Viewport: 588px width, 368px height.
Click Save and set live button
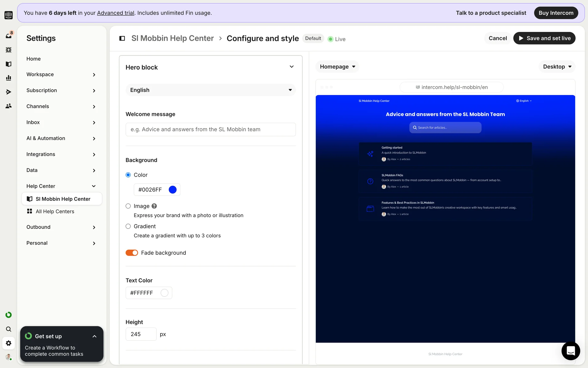pyautogui.click(x=544, y=38)
